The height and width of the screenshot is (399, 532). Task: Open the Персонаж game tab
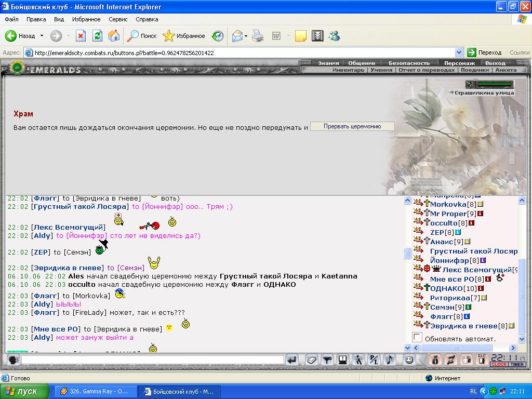pyautogui.click(x=459, y=63)
